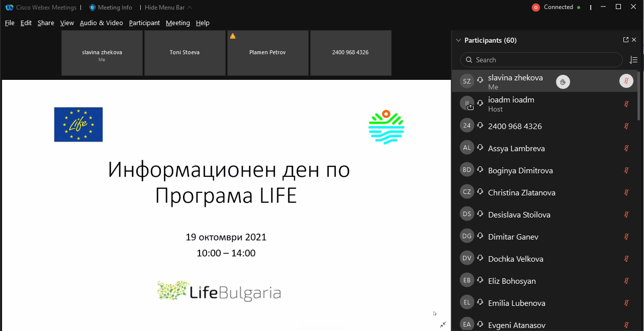Image resolution: width=644 pixels, height=331 pixels.
Task: Open the Edit menu
Action: pyautogui.click(x=26, y=23)
